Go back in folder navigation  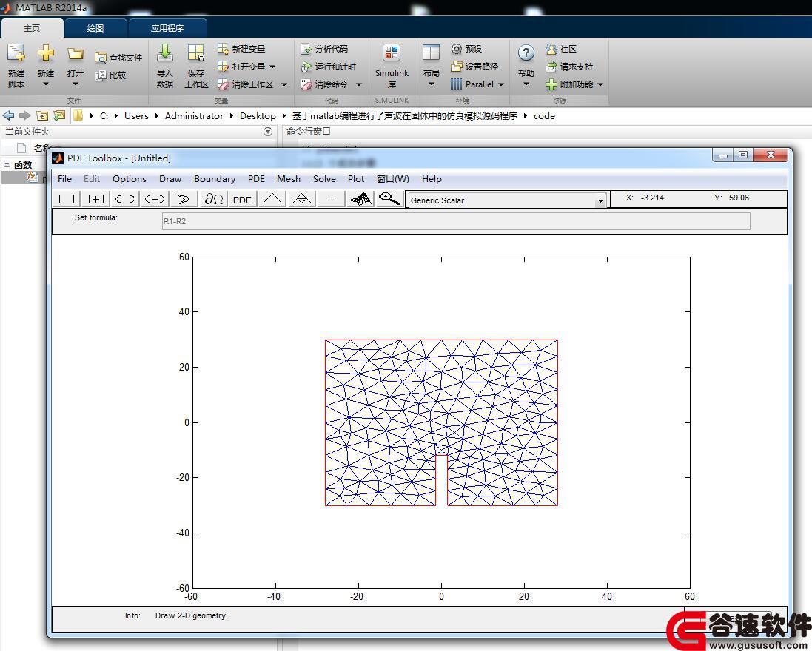(8, 115)
